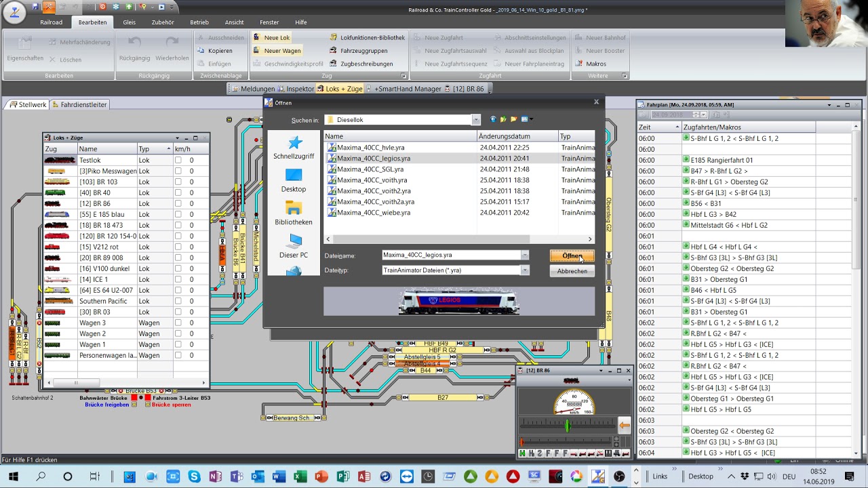
Task: Open Excel from Windows taskbar
Action: [x=300, y=476]
